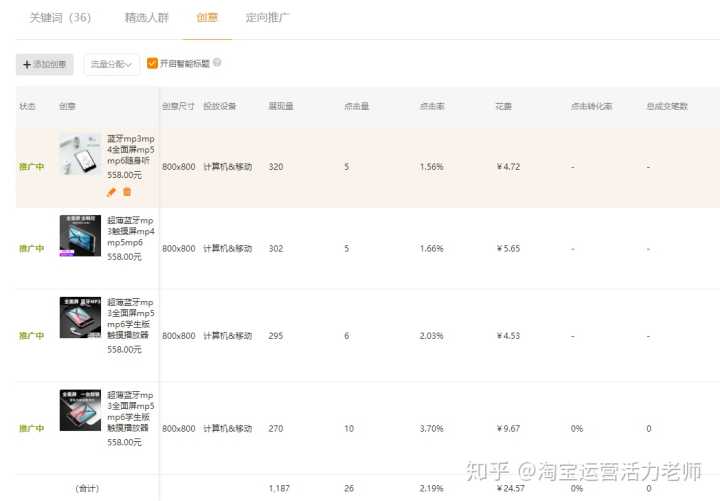Open the 定向推广 tab
Viewport: 720px width, 501px height.
(267, 18)
